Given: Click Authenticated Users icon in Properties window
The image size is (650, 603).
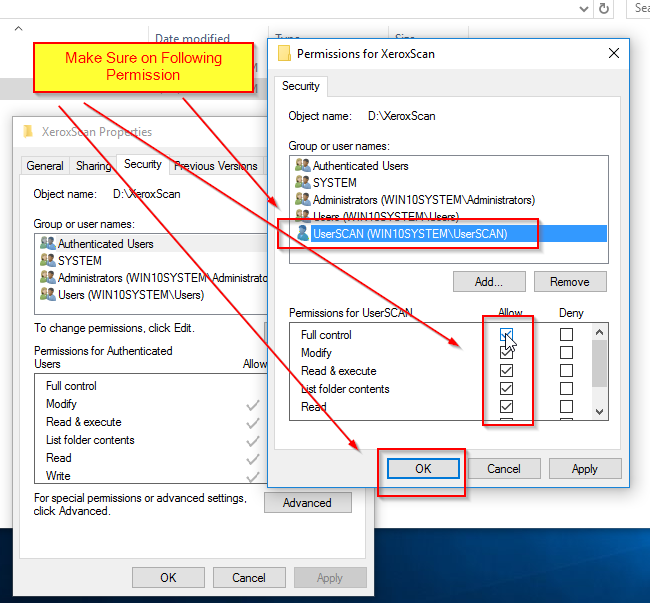Looking at the screenshot, I should tap(48, 243).
